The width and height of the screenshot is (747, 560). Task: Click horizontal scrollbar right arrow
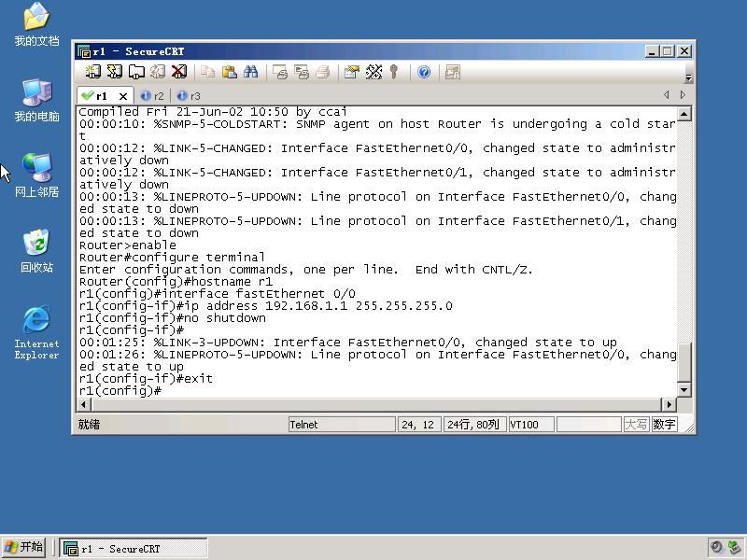point(669,405)
